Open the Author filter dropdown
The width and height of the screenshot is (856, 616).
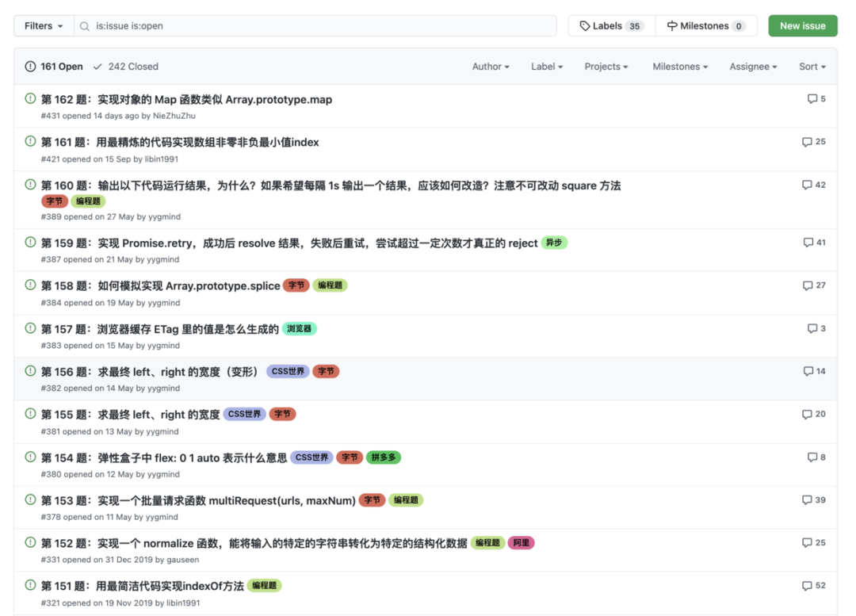(x=490, y=67)
